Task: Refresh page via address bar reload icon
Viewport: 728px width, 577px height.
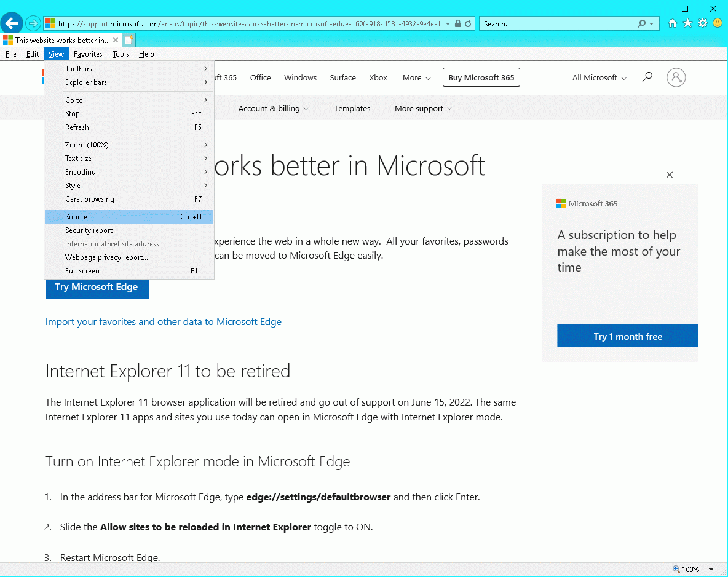Action: click(x=468, y=23)
